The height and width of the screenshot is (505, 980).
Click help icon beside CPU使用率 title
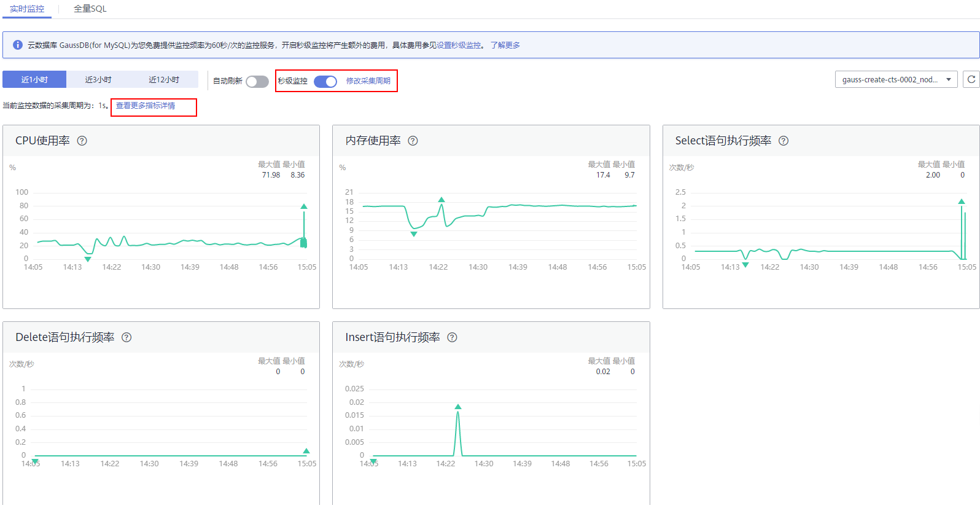tap(82, 141)
